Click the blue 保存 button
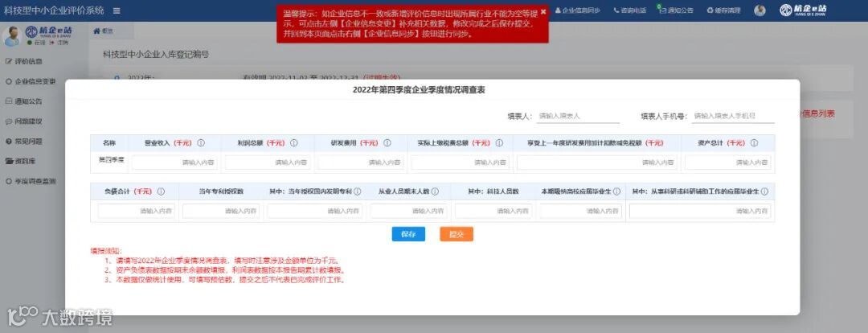 click(408, 234)
